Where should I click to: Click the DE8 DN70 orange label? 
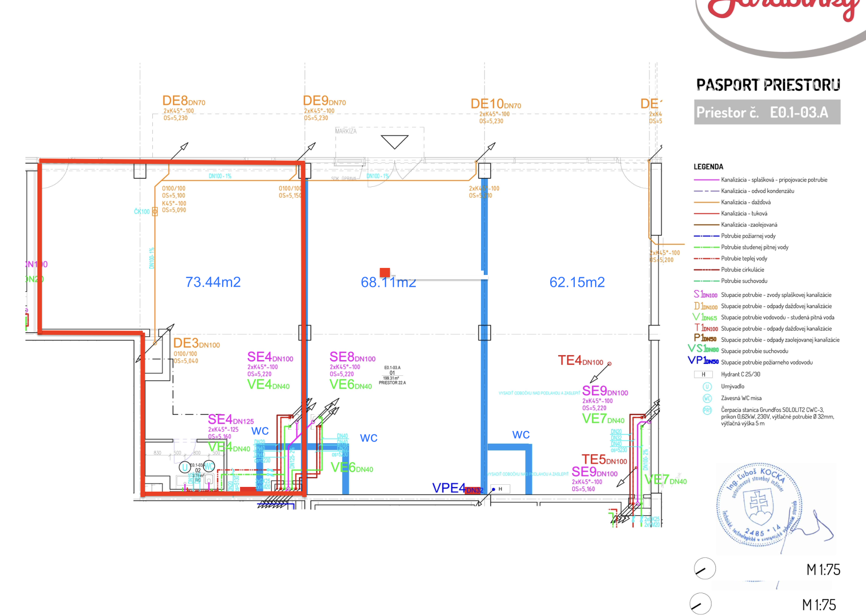click(x=184, y=101)
